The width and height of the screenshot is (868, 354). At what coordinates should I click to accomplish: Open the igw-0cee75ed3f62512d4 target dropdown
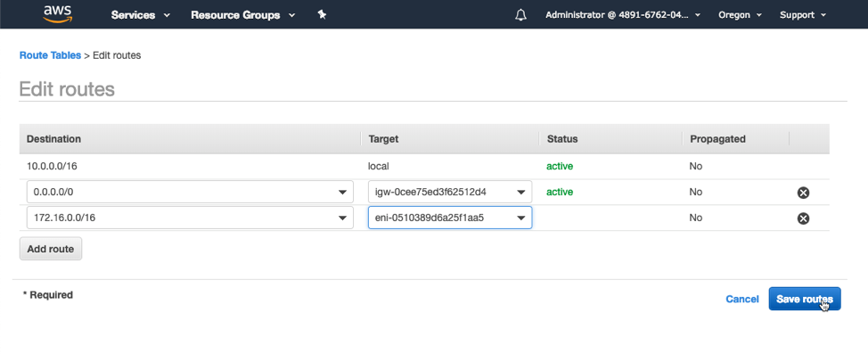(450, 192)
